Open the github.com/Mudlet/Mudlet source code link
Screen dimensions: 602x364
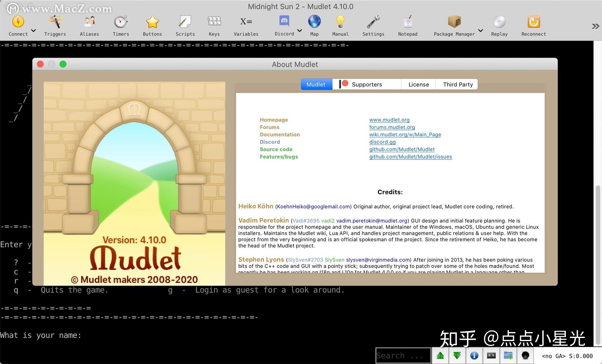tap(402, 149)
